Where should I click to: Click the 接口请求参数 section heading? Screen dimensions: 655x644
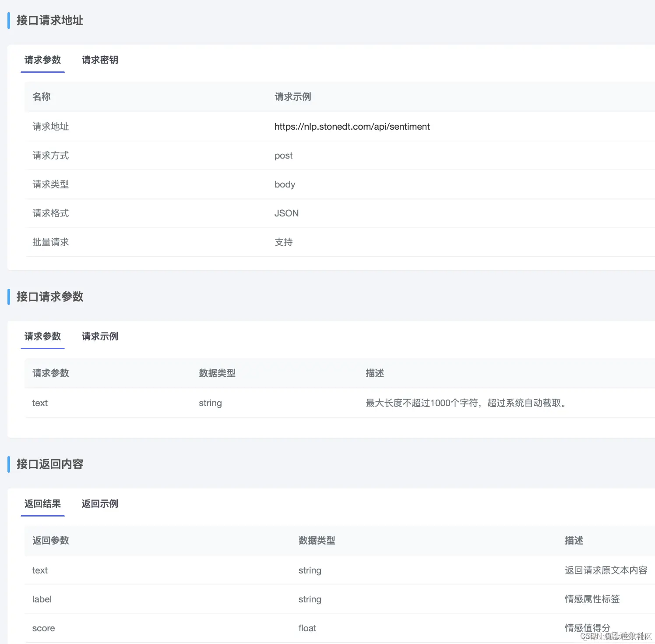click(x=50, y=297)
